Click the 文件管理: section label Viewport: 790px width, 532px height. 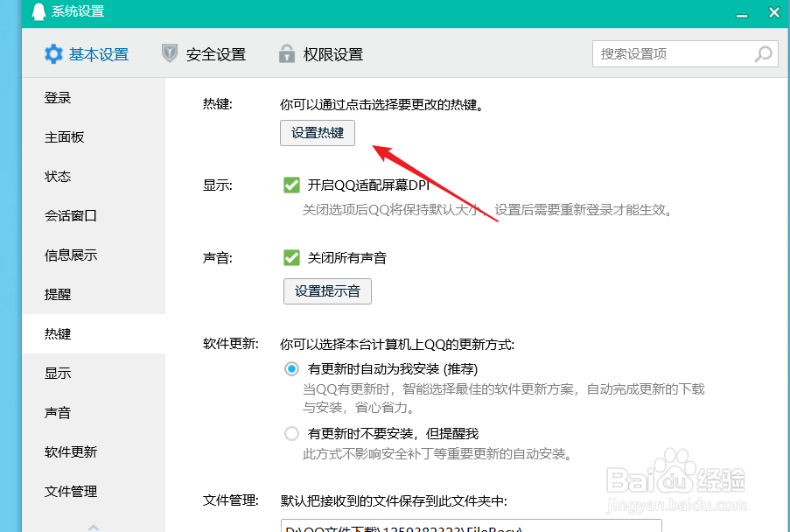click(x=231, y=500)
